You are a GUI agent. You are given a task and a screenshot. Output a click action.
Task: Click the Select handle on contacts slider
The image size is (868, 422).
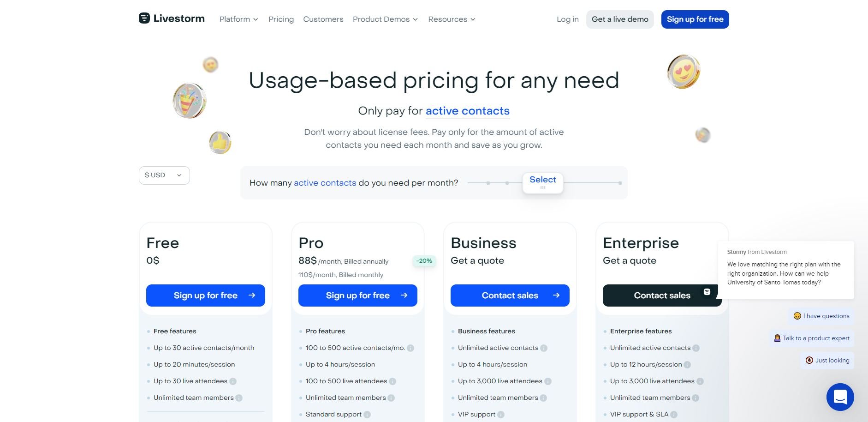point(542,183)
